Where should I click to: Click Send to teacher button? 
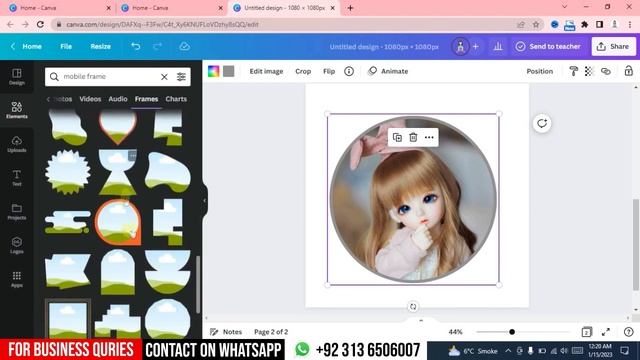(548, 47)
